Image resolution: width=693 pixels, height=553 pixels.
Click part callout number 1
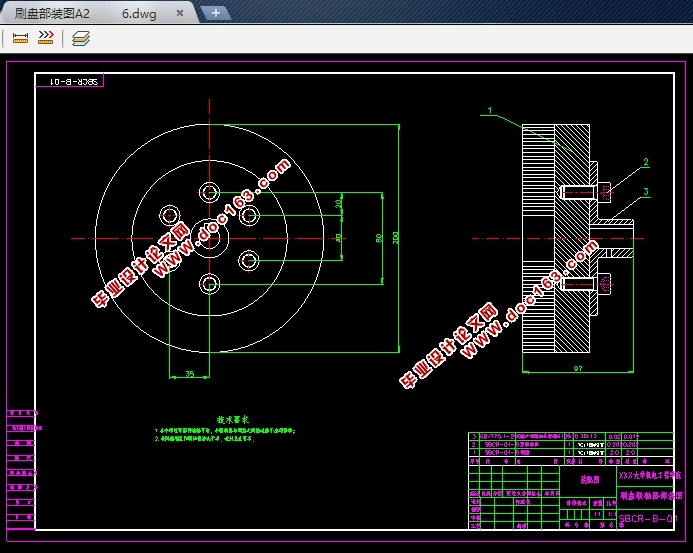490,110
